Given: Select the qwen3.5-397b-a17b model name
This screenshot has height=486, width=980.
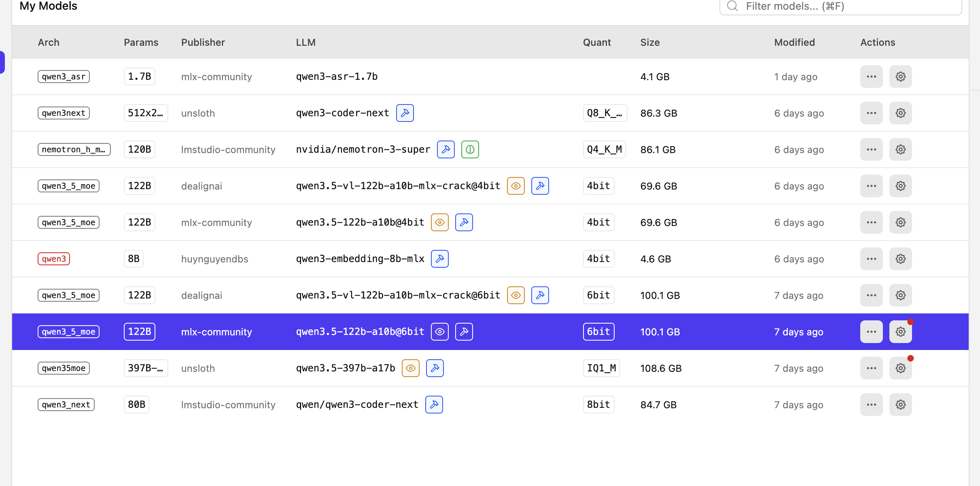Looking at the screenshot, I should (345, 368).
